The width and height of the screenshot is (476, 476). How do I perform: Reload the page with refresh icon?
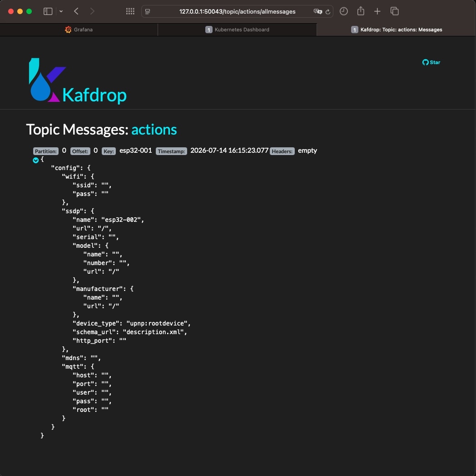[x=328, y=12]
